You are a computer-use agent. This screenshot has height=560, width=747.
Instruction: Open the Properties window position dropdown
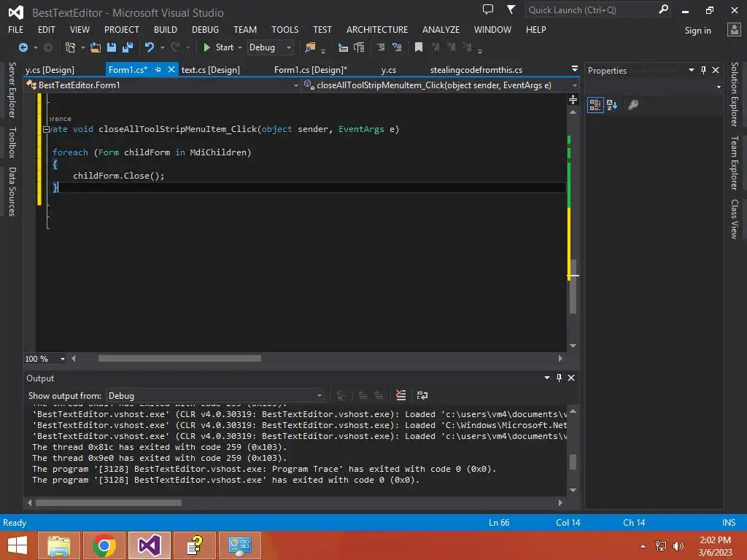point(692,70)
